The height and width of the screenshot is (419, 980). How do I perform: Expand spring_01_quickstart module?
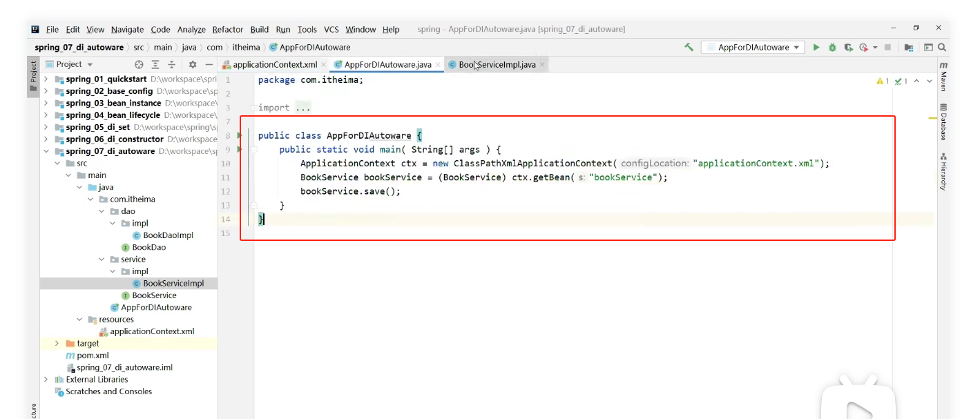coord(46,79)
